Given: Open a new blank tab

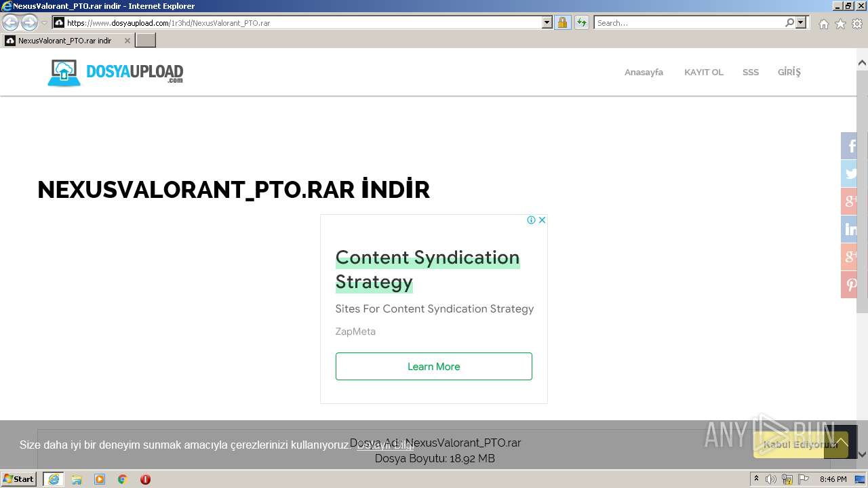Looking at the screenshot, I should pyautogui.click(x=146, y=41).
